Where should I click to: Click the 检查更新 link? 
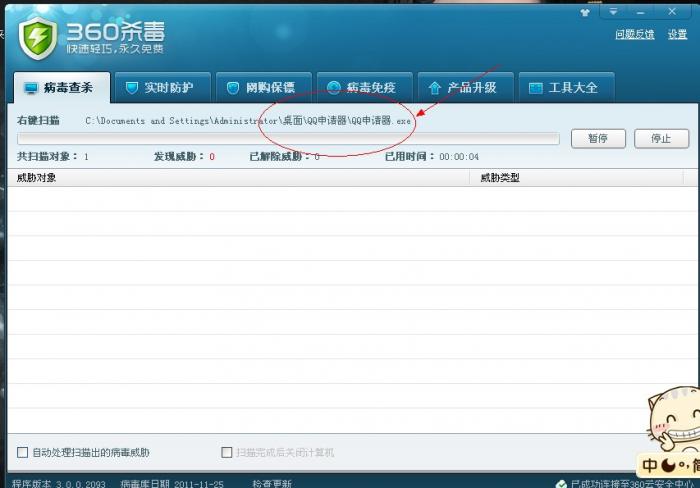(x=272, y=484)
